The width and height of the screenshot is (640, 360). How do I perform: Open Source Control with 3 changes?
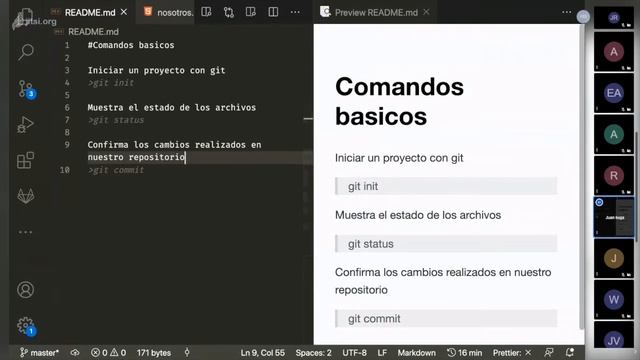pos(27,89)
